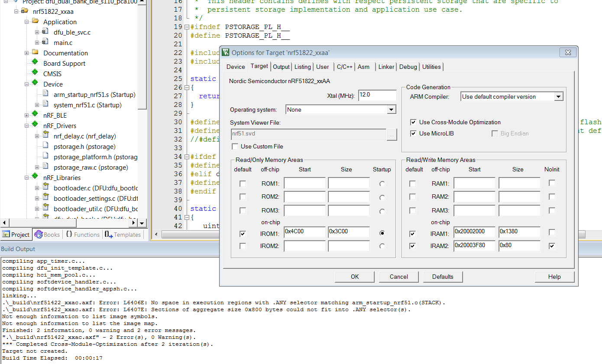Image resolution: width=602 pixels, height=364 pixels.
Task: Select the IROM1 Startup radio button
Action: click(382, 233)
